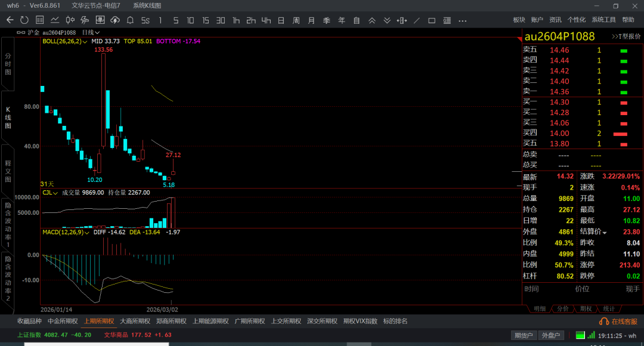Select the 4h period
The width and height of the screenshot is (644, 346).
click(x=266, y=20)
